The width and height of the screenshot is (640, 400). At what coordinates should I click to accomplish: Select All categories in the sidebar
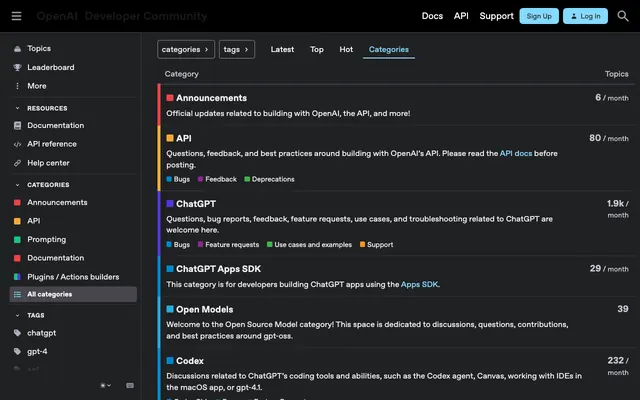73,294
